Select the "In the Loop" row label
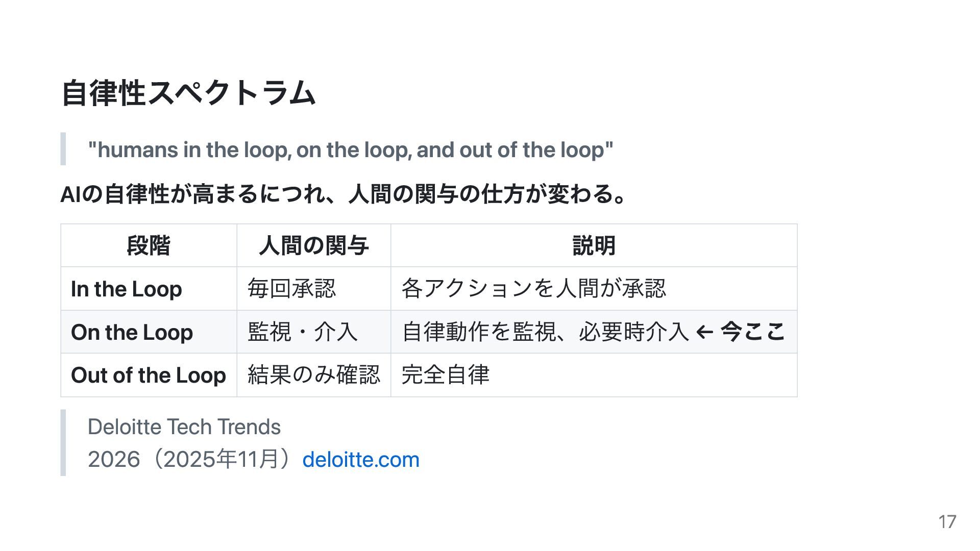 click(126, 289)
